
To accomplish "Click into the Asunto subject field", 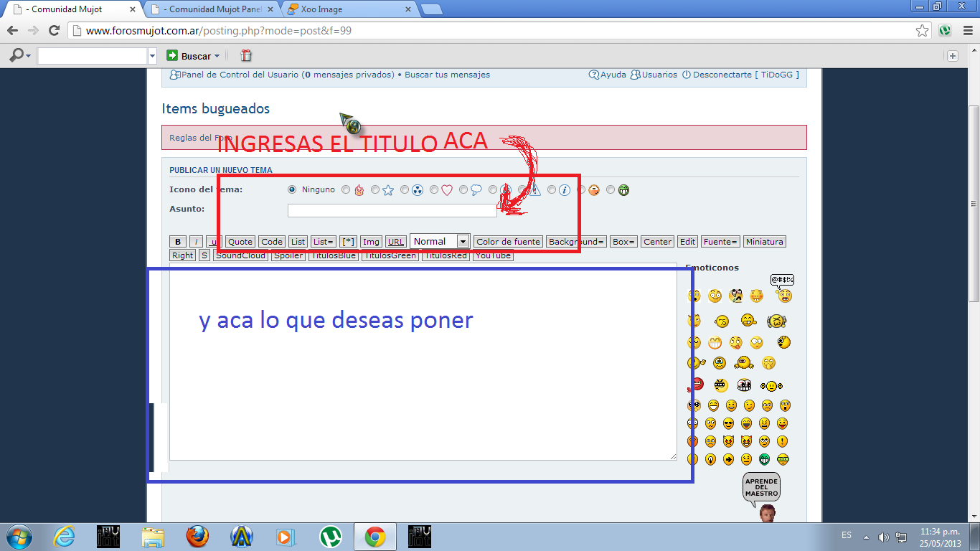I will [x=392, y=210].
